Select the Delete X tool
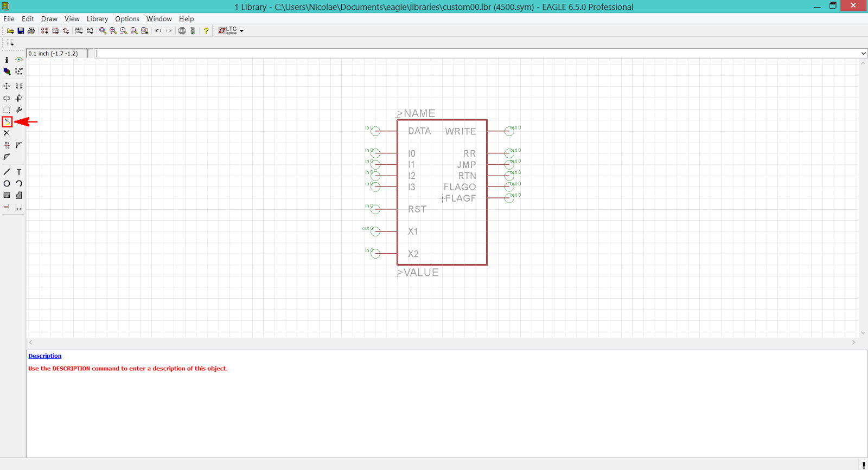The height and width of the screenshot is (470, 868). coord(7,133)
